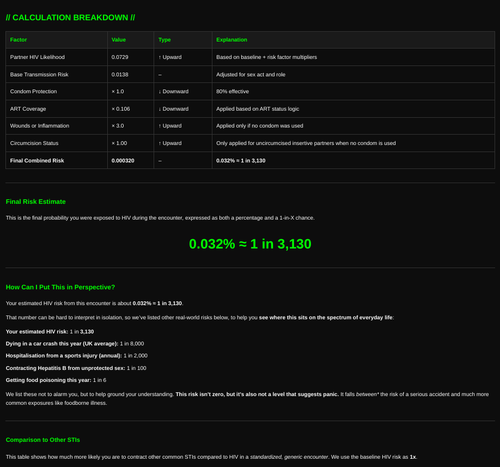Select the Circumcision Status row label

click(x=34, y=143)
